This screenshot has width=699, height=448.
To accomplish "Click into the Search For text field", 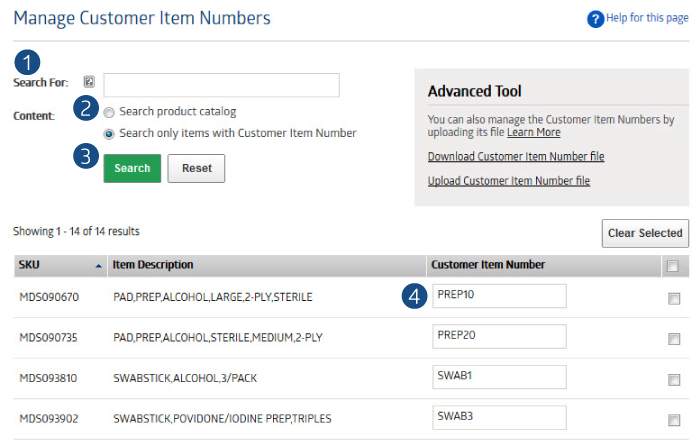I will (222, 85).
